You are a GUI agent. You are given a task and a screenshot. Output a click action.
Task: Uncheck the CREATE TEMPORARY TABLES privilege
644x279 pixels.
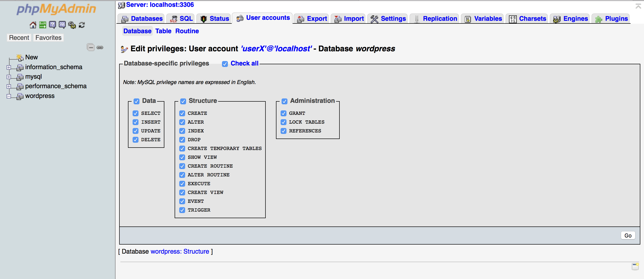[182, 149]
